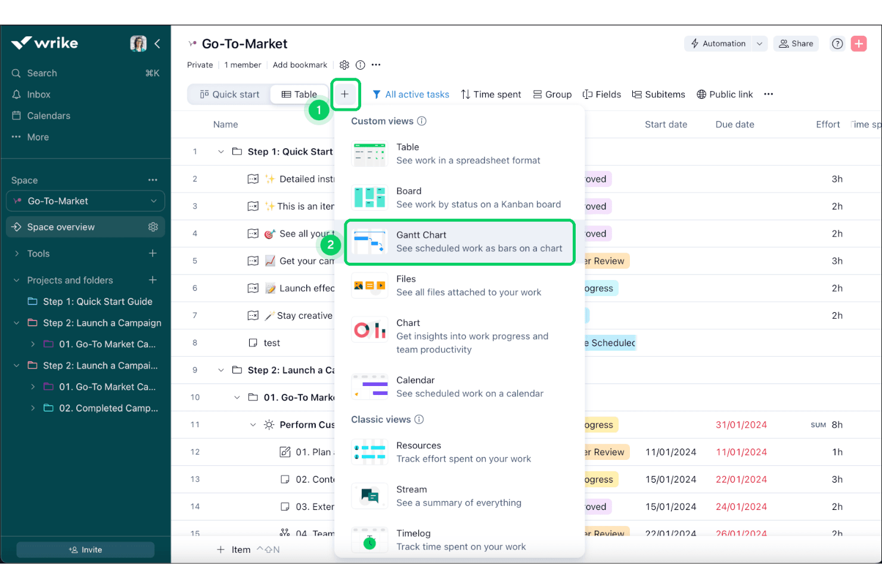Open the Public link option
This screenshot has width=882, height=588.
pyautogui.click(x=725, y=94)
